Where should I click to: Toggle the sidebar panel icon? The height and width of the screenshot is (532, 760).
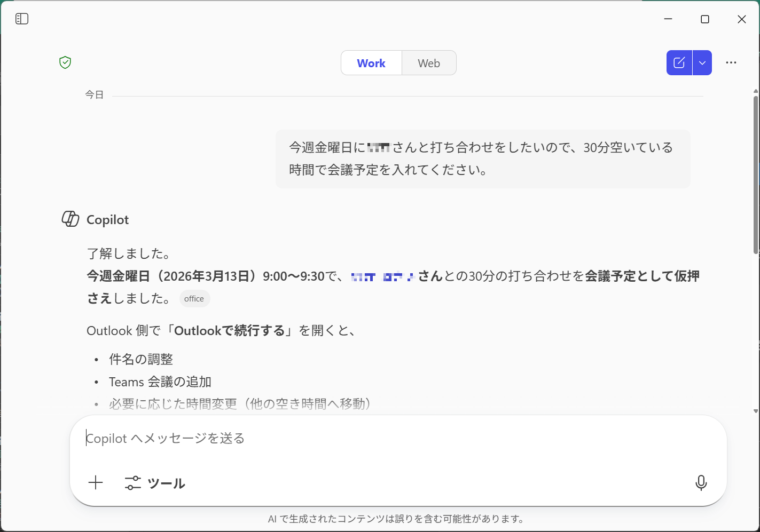pos(22,19)
